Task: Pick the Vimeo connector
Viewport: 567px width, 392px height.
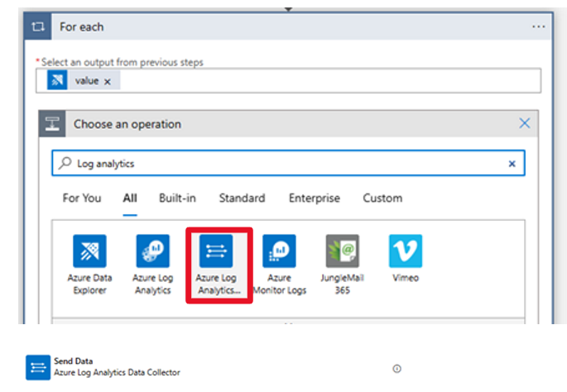Action: pos(406,258)
